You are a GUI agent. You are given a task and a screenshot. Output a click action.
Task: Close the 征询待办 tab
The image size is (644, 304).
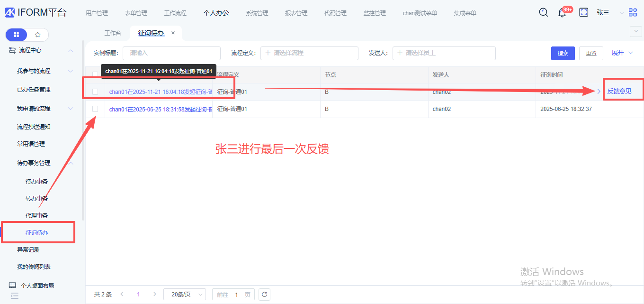[173, 33]
